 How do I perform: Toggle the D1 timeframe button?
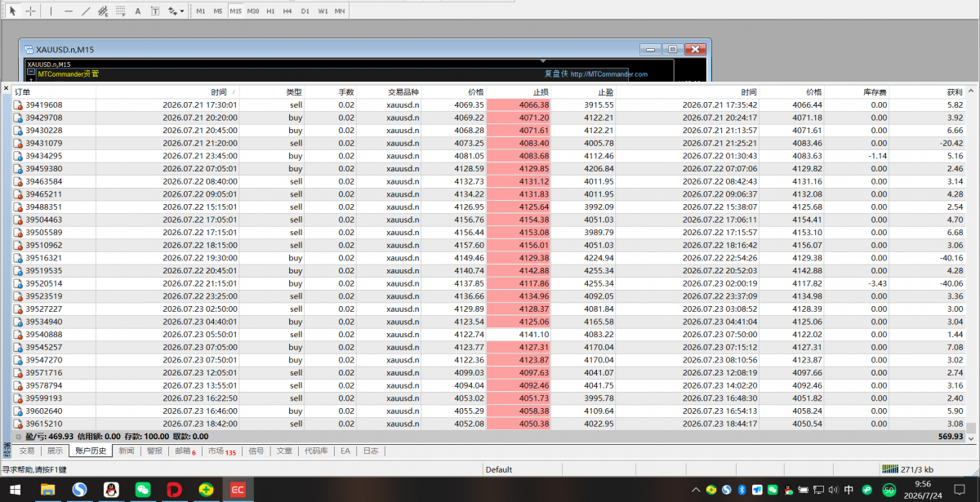click(305, 11)
